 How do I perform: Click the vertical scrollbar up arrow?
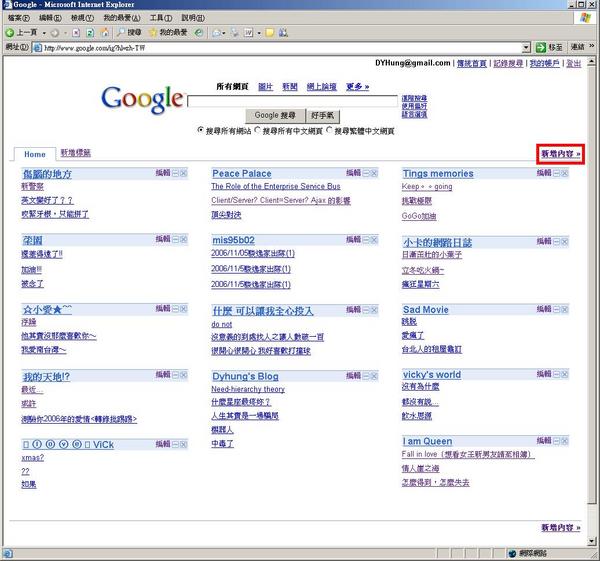click(592, 61)
